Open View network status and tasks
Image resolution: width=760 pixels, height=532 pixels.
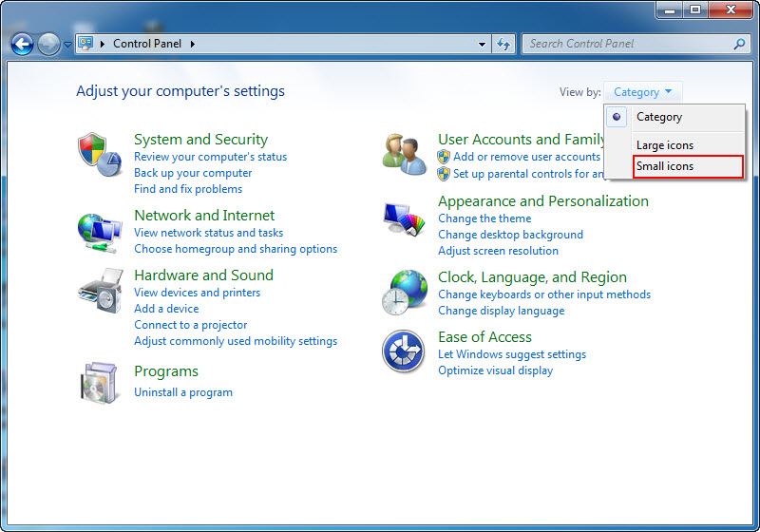pyautogui.click(x=208, y=233)
